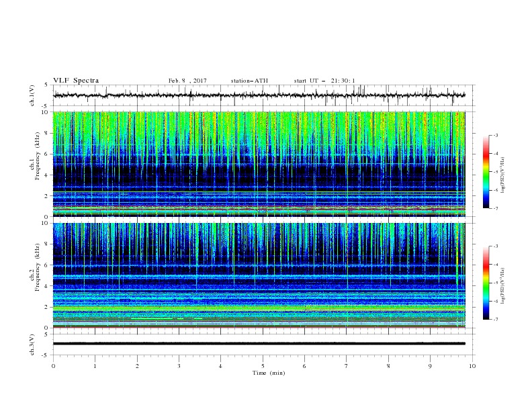Image resolution: width=532 pixels, height=411 pixels.
Task: Click the "station=ATH" label
Action: (249, 81)
